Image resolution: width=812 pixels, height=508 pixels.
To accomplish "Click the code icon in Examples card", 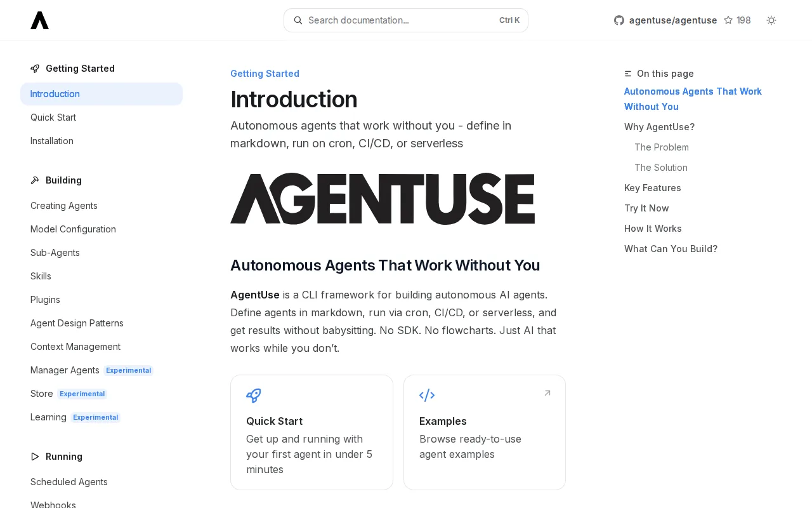I will click(427, 396).
